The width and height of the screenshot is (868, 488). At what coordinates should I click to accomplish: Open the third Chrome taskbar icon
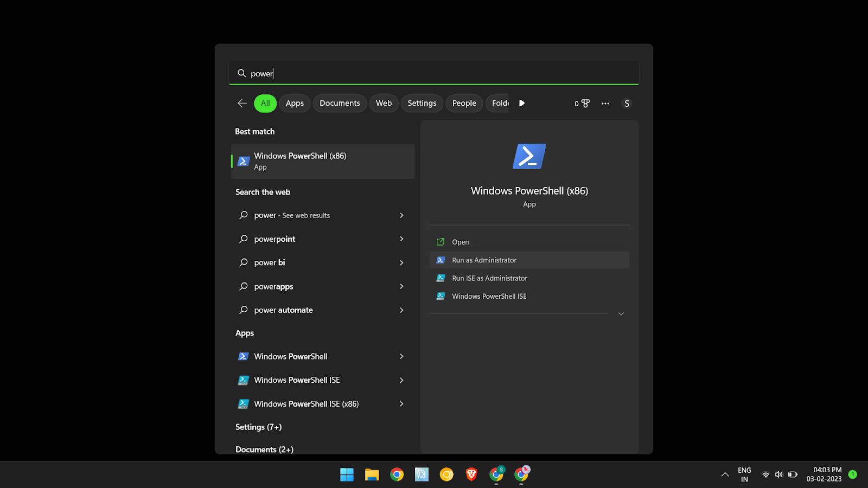click(521, 474)
